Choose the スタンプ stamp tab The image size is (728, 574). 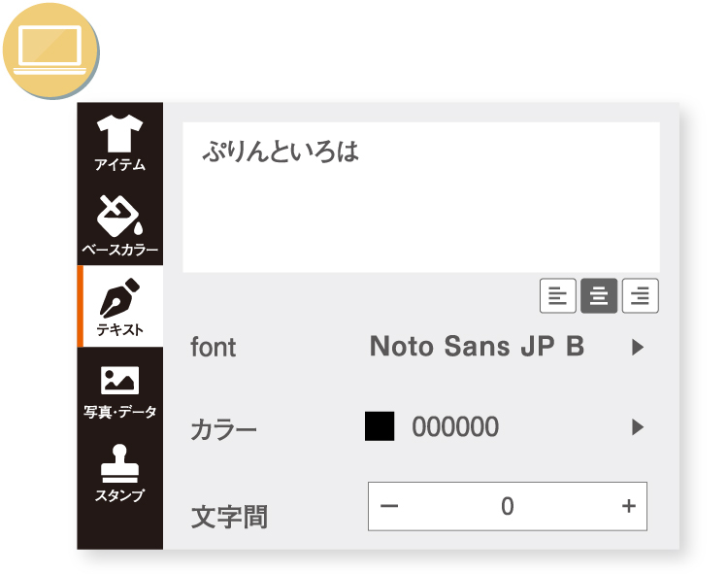click(x=119, y=474)
